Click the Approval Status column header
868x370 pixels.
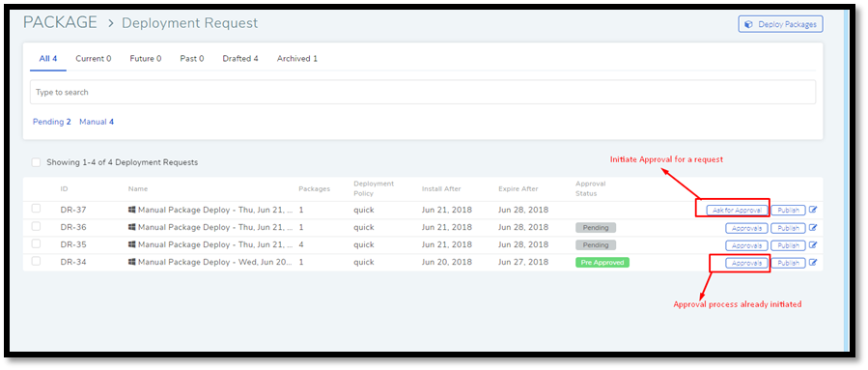(x=591, y=188)
